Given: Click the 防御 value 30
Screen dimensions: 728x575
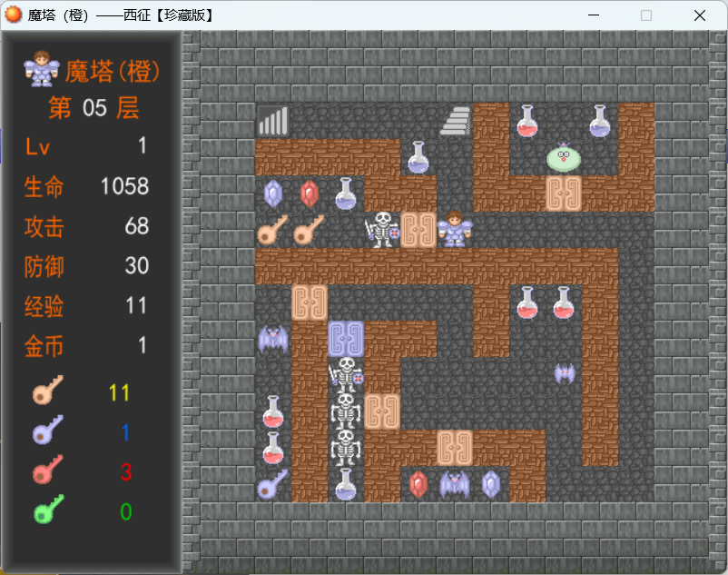Looking at the screenshot, I should tap(136, 265).
